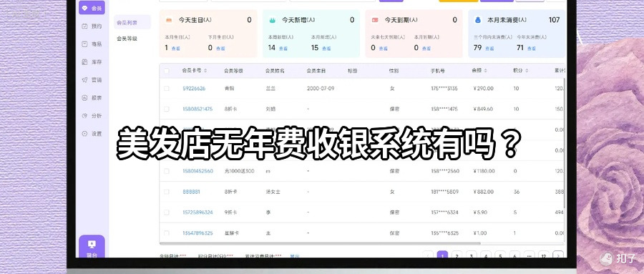Image resolution: width=644 pixels, height=274 pixels.
Task: Click the 设置 gear icon in the sidebar
Action: pos(84,134)
